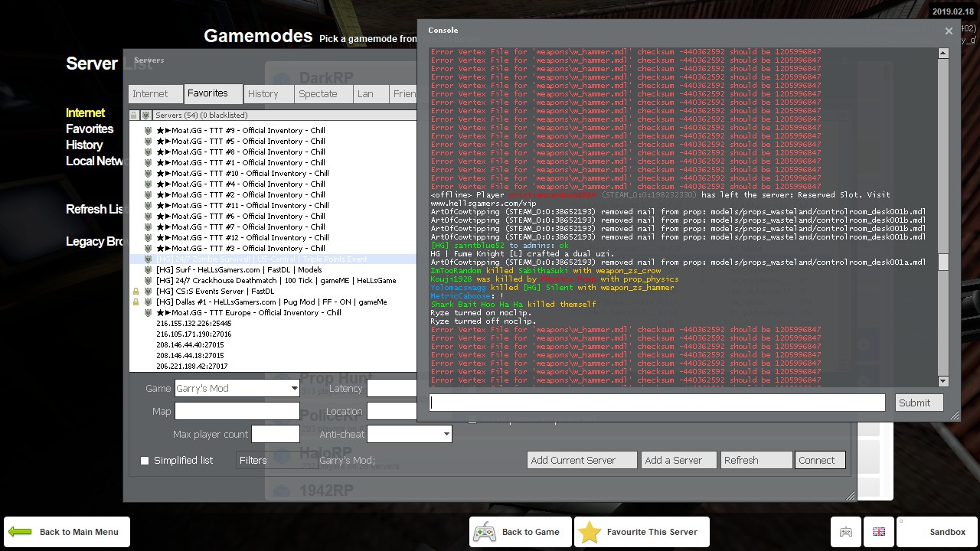
Task: Click the shield icon beside Moat.GG TTT #8
Action: (148, 152)
